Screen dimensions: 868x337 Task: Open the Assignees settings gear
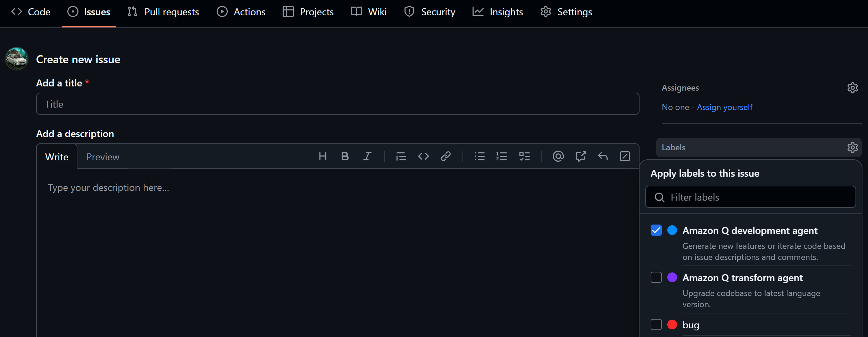pos(853,87)
